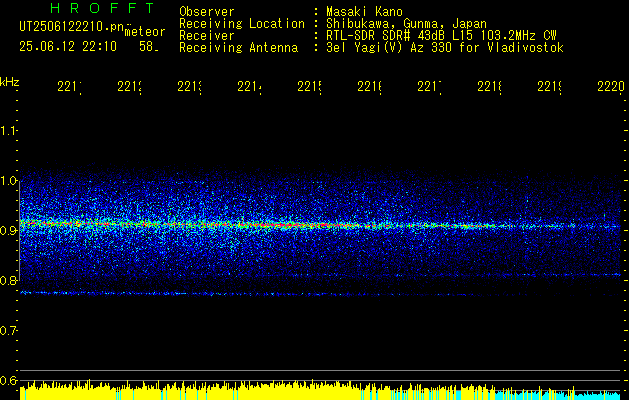The image size is (629, 400).
Task: Click the 0.7 frequency axis label
Action: click(x=8, y=331)
